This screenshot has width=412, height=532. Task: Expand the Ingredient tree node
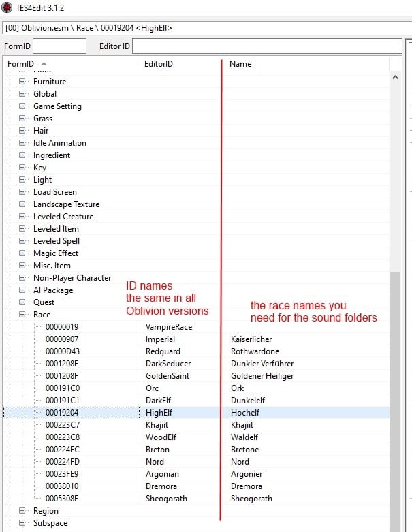pyautogui.click(x=22, y=155)
